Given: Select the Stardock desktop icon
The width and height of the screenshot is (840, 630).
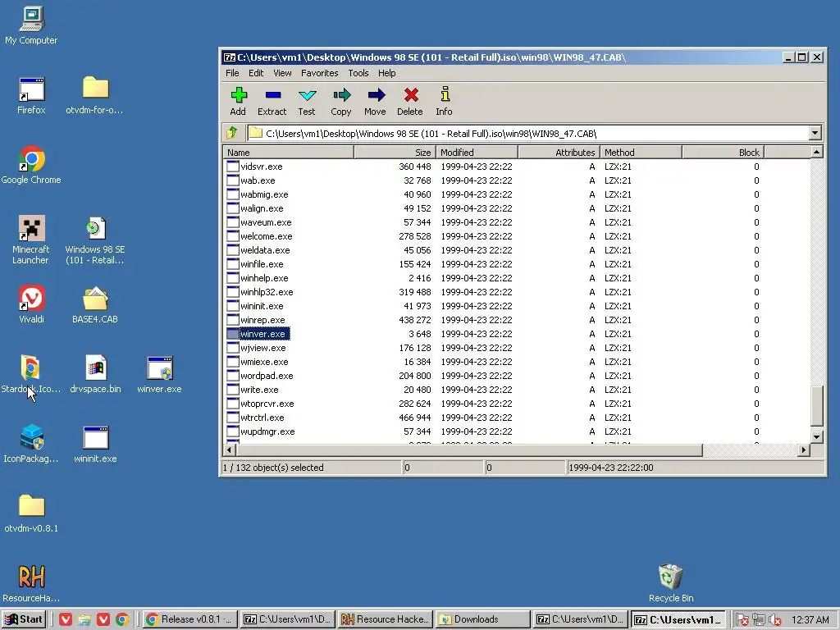Looking at the screenshot, I should click(31, 374).
